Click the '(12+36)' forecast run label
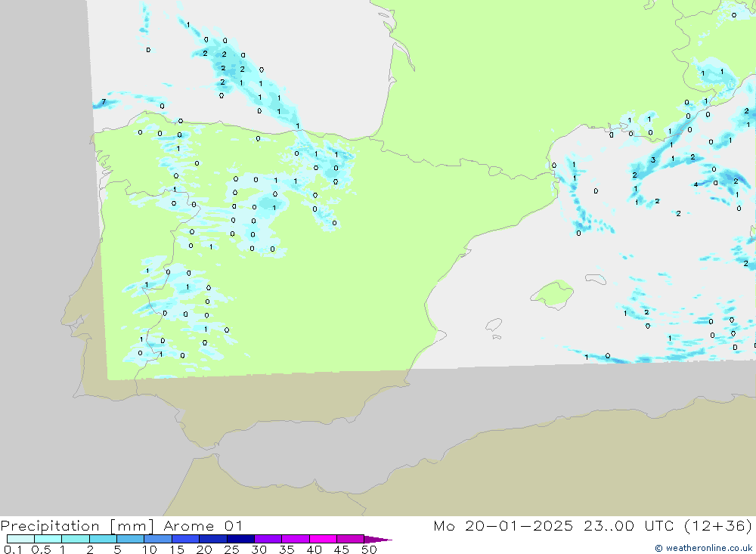The image size is (756, 554). 718,525
